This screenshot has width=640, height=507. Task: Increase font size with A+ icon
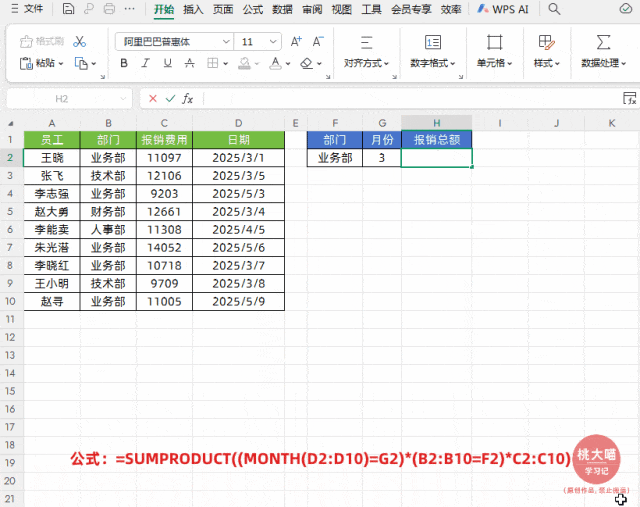tap(296, 41)
